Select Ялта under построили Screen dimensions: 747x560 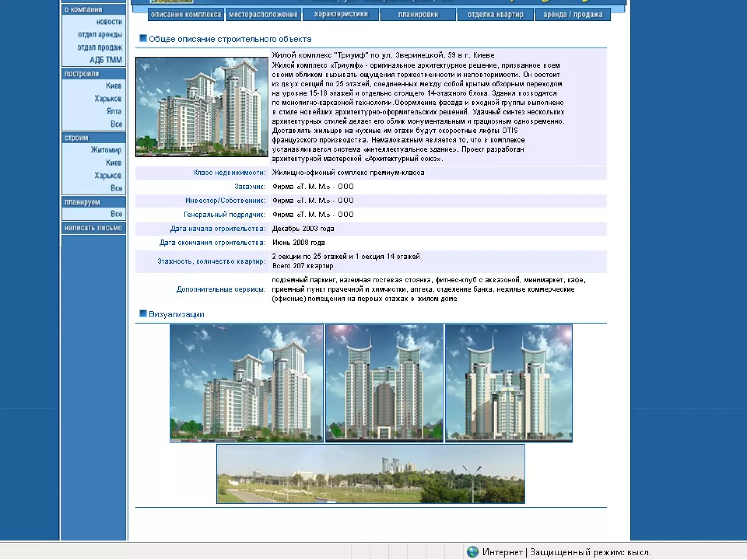(114, 111)
